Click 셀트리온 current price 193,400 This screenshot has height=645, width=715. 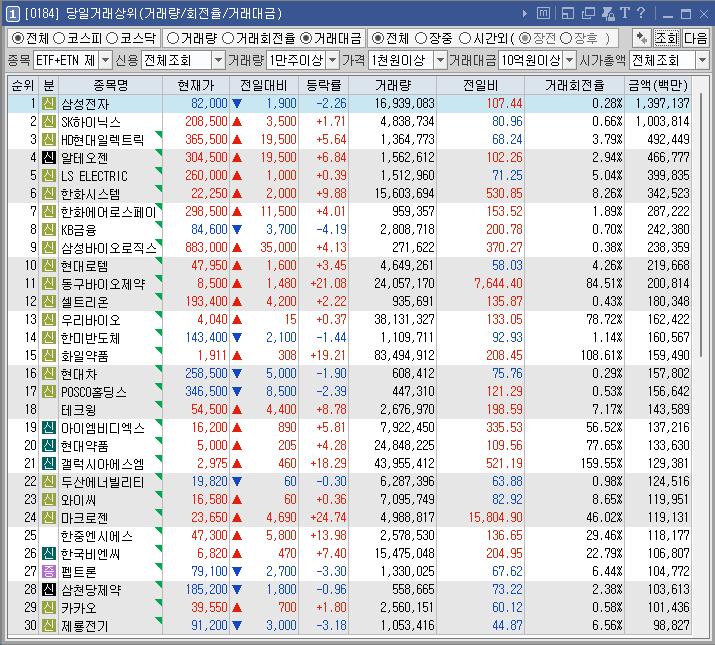[x=206, y=302]
